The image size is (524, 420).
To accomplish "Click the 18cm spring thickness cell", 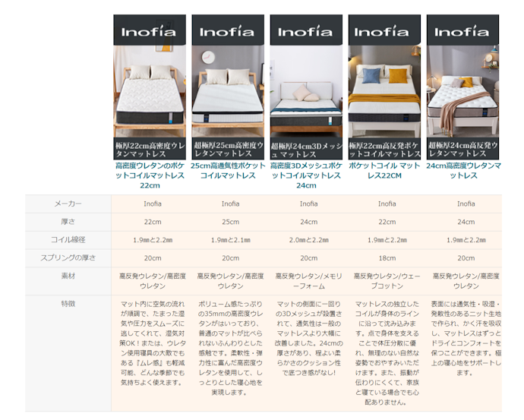I will [x=387, y=258].
